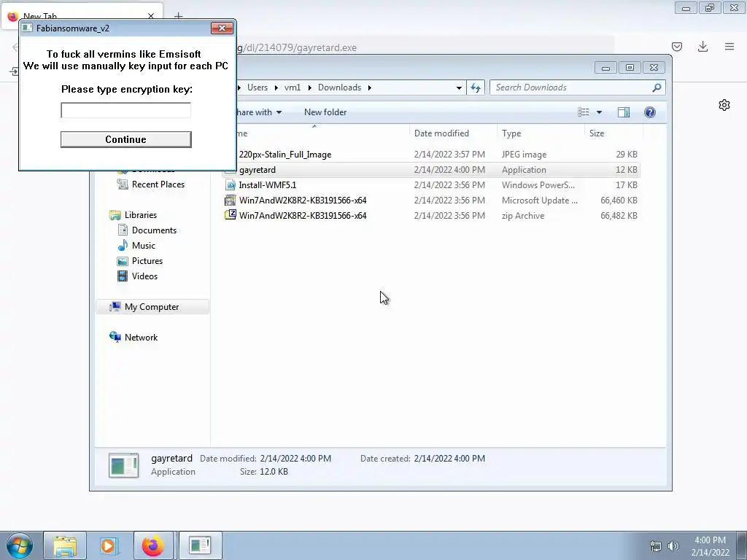The width and height of the screenshot is (747, 560).
Task: Click the network tray icon
Action: coord(656,546)
